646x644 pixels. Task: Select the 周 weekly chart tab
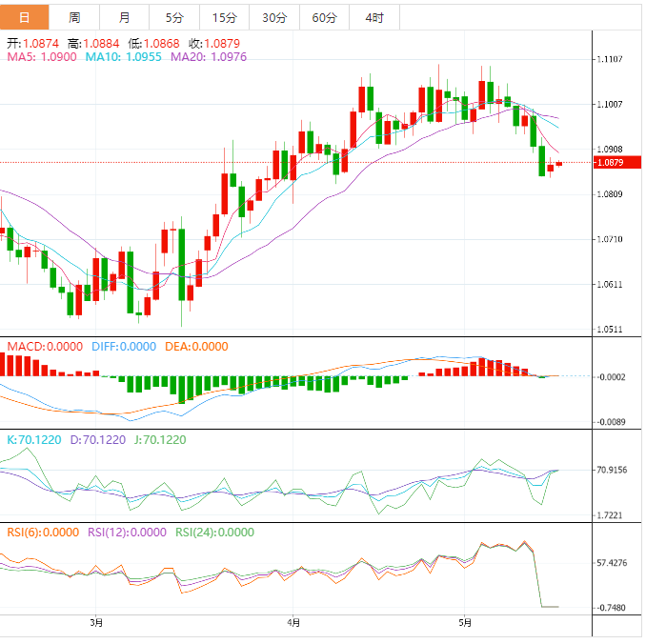coord(74,18)
